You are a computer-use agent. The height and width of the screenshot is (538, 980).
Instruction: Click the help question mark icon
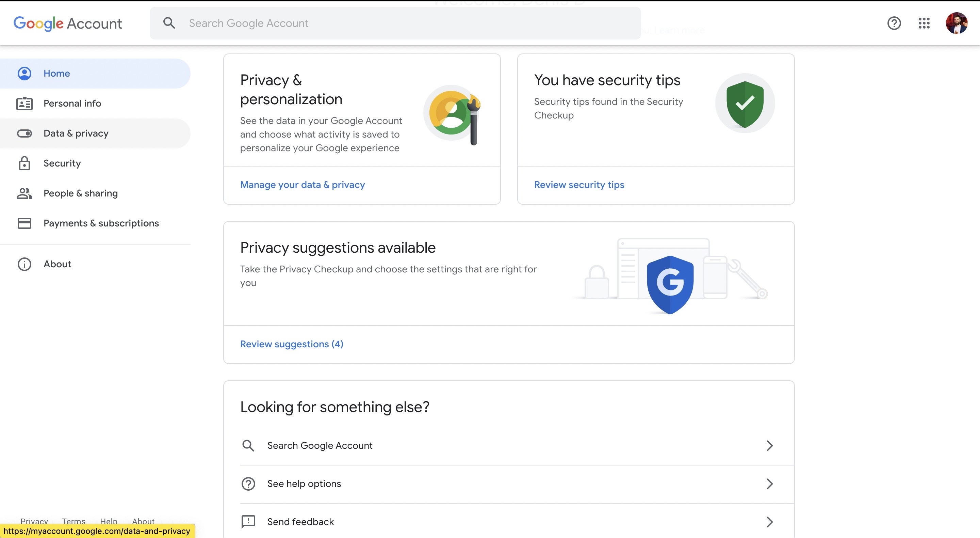pos(894,23)
